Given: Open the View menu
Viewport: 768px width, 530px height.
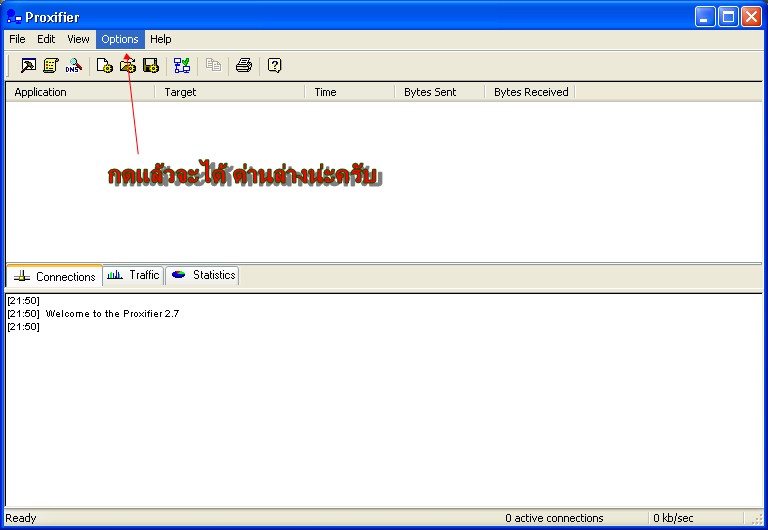Looking at the screenshot, I should click(x=78, y=39).
